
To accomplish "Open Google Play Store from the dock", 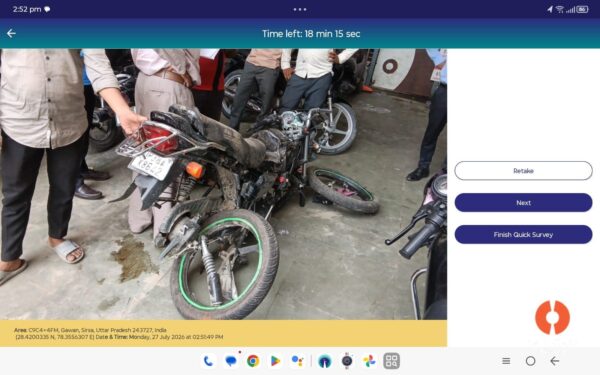I will (275, 361).
